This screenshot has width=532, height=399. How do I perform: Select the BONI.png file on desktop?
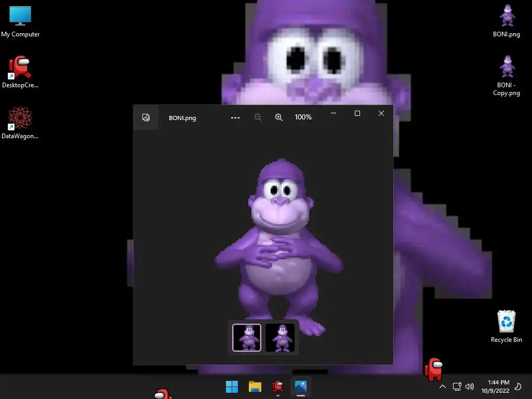click(507, 20)
